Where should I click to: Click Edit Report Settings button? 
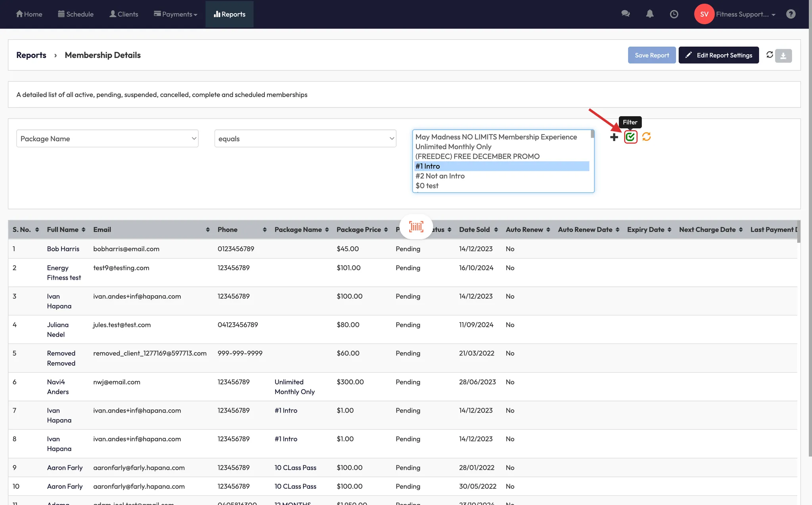coord(718,55)
